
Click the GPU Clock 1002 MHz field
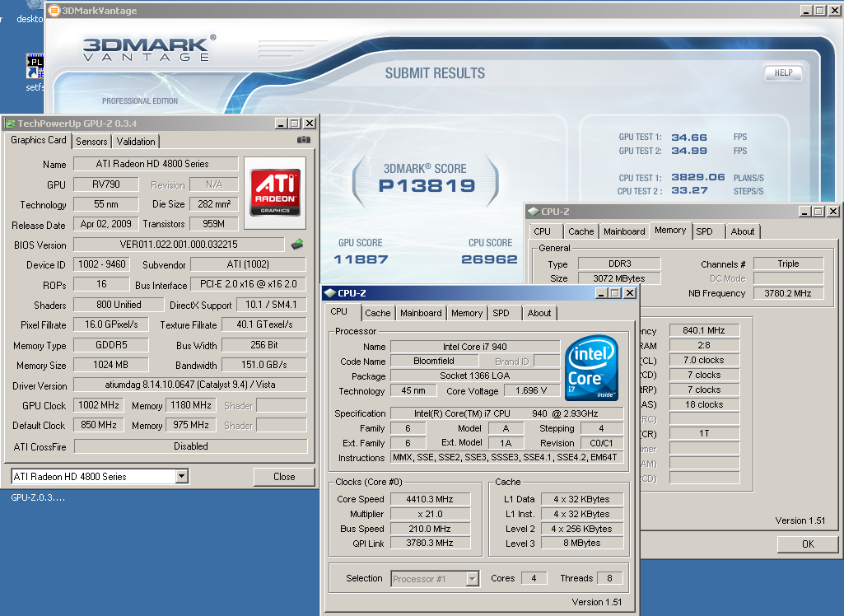click(x=99, y=405)
